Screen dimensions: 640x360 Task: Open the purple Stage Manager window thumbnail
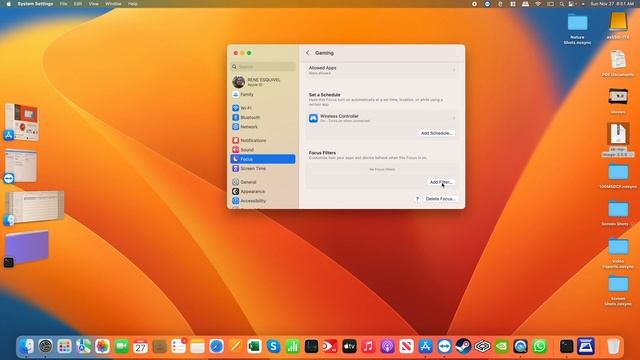[x=27, y=247]
